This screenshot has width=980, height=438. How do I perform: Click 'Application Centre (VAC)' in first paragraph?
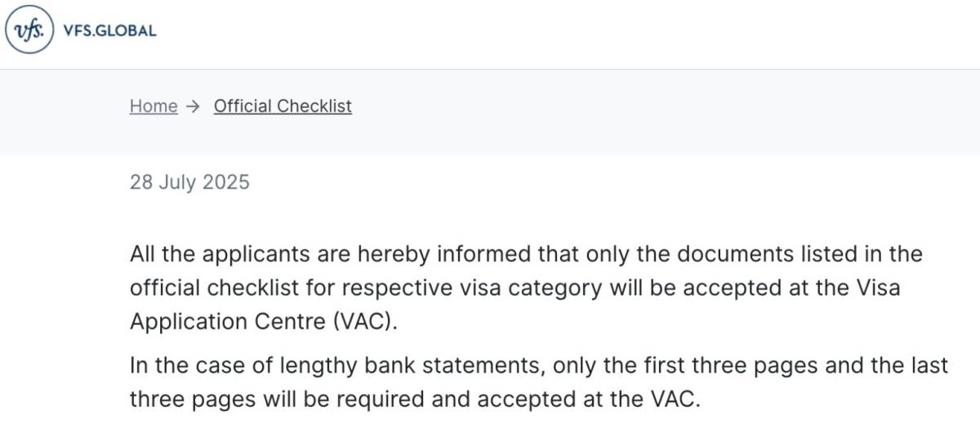[264, 321]
